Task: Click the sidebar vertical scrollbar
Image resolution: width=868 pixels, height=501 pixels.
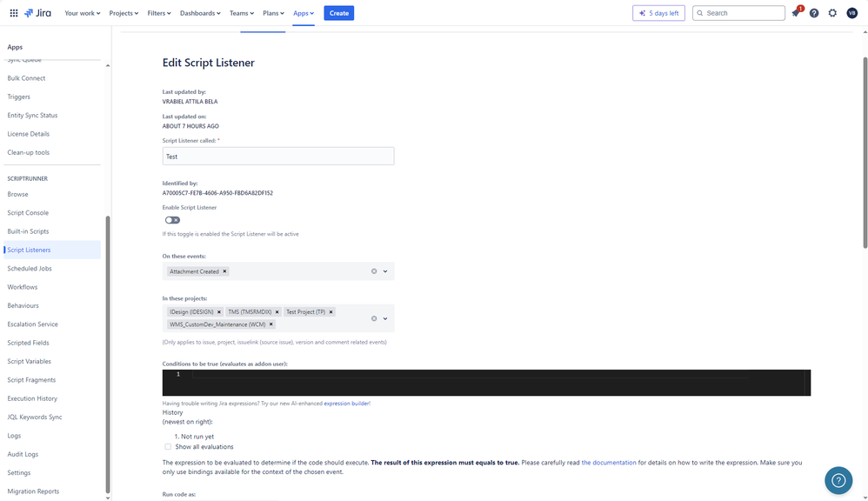Action: [108, 354]
